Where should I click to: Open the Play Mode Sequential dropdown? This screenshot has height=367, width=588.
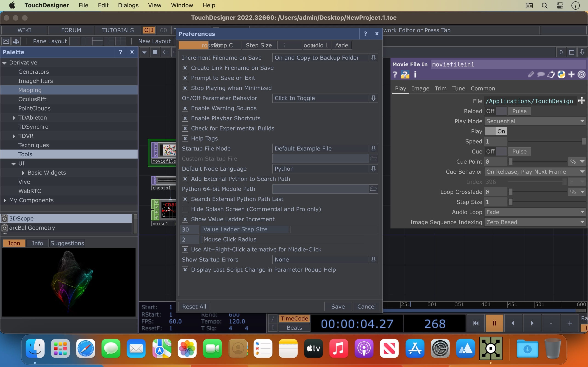click(x=534, y=121)
